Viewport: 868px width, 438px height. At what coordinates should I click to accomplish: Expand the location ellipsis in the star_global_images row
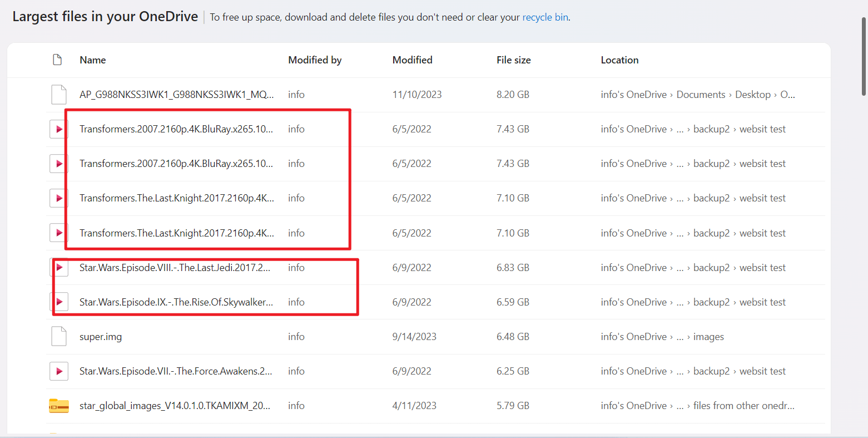click(x=680, y=406)
